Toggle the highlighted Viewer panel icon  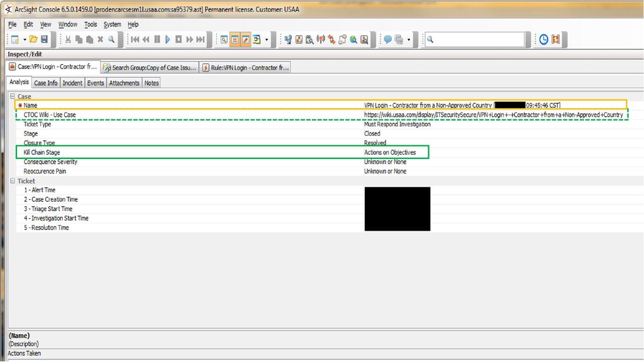pyautogui.click(x=235, y=40)
